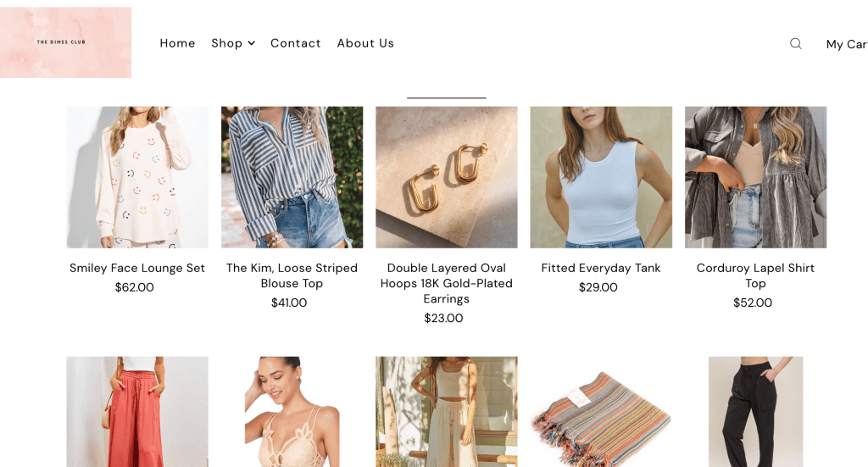View the striped multicolor towel photo
868x467 pixels.
601,412
